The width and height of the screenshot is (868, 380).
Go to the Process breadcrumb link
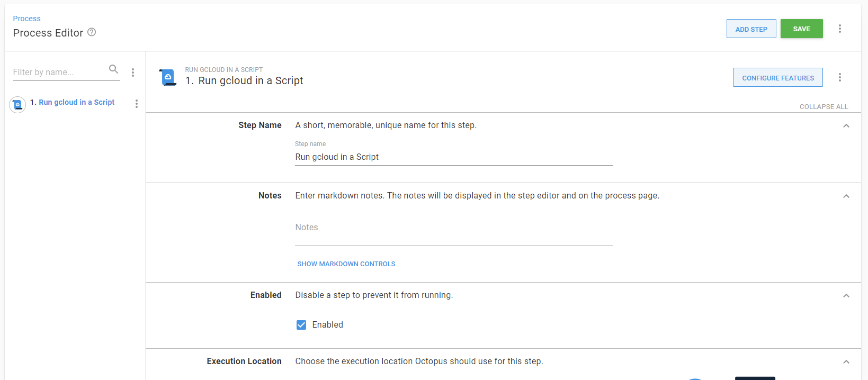tap(26, 19)
